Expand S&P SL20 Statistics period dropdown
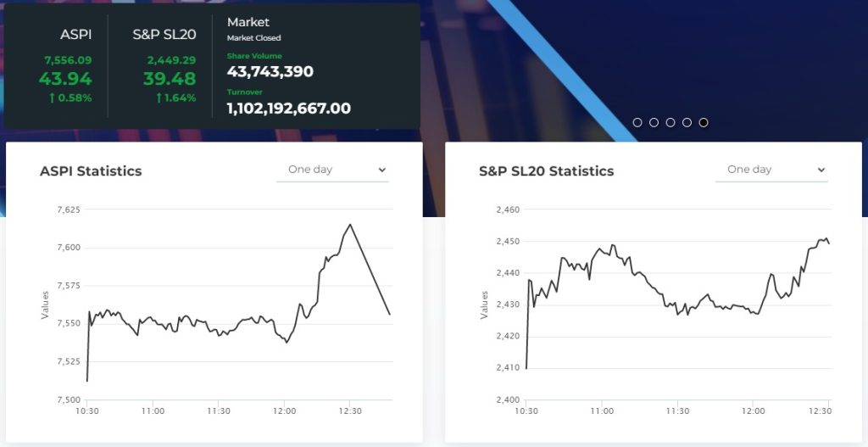Viewport: 868px width, 447px height. pyautogui.click(x=771, y=170)
